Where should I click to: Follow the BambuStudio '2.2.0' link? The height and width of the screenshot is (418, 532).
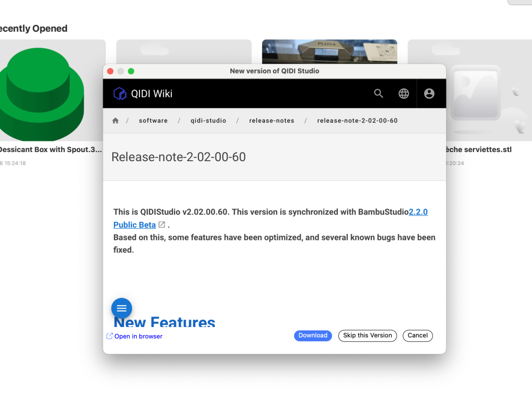tap(418, 212)
